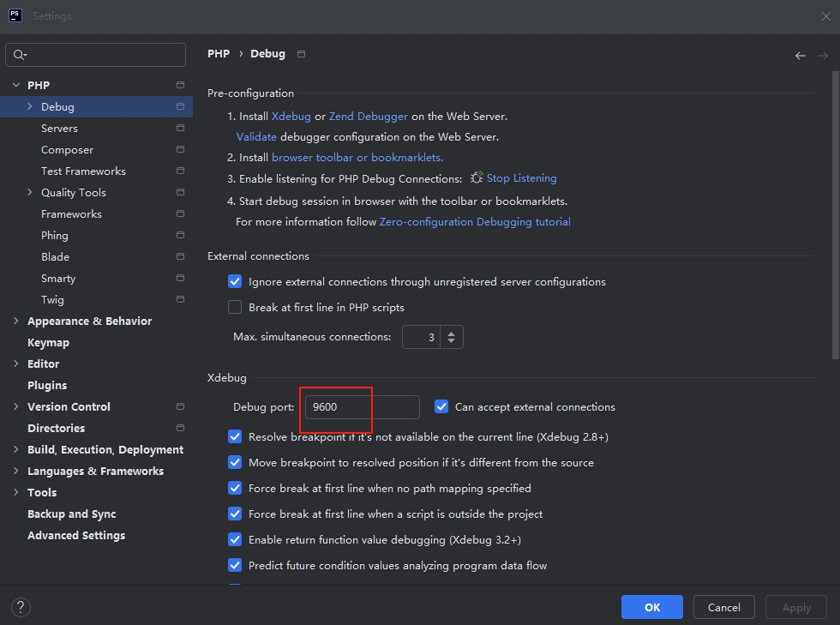The image size is (840, 625).
Task: Click the search magnifier icon in settings
Action: 19,55
